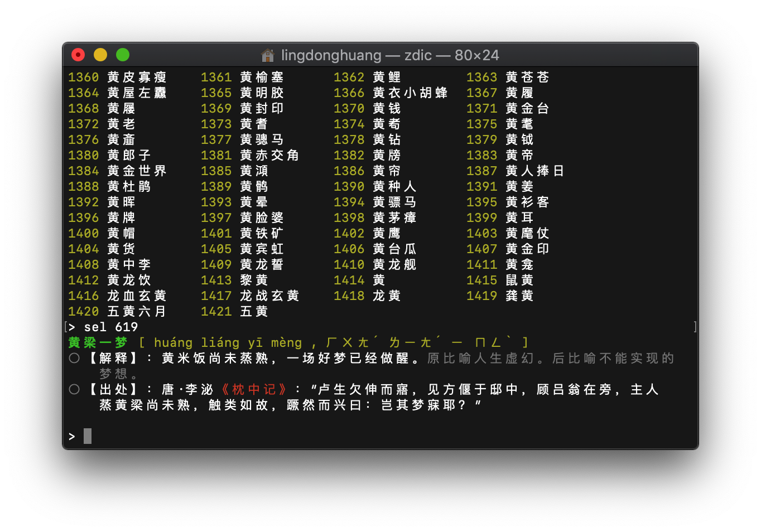Select entry 1366 黄衣小胡蜂
The height and width of the screenshot is (532, 761).
(x=391, y=93)
